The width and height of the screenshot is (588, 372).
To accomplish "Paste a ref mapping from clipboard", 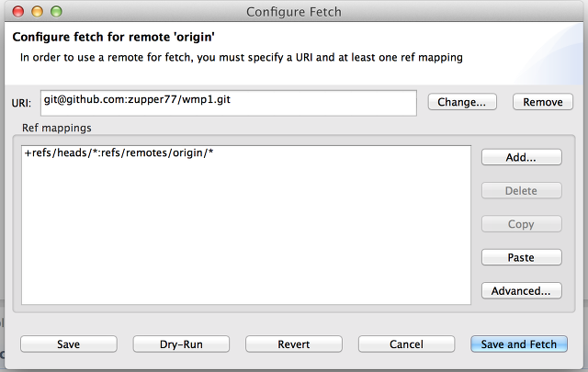I will click(x=521, y=257).
